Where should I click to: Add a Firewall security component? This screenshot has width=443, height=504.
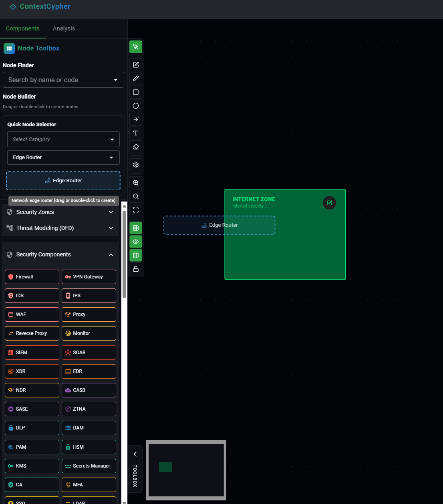coord(32,276)
